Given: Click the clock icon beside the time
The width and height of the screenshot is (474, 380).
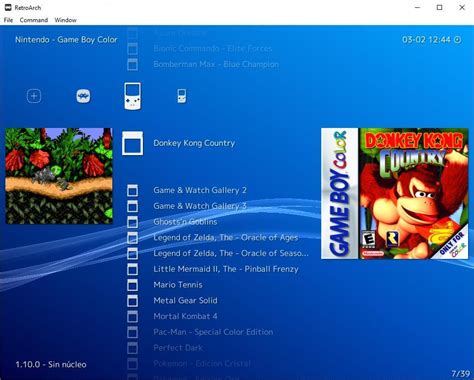Looking at the screenshot, I should point(458,40).
